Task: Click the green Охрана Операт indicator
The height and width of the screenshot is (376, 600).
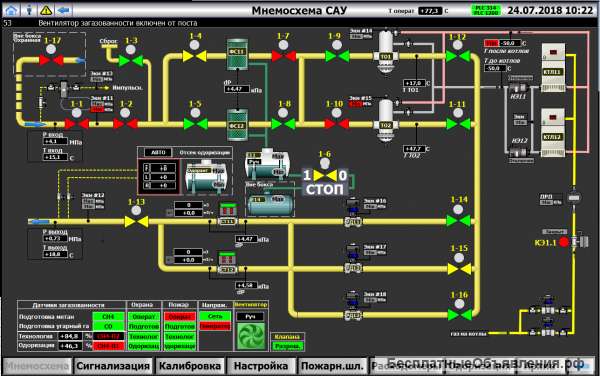Action: click(x=144, y=317)
